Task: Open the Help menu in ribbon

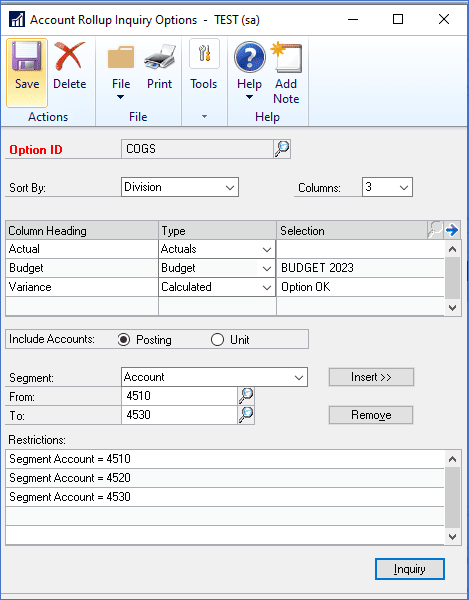Action: click(249, 71)
